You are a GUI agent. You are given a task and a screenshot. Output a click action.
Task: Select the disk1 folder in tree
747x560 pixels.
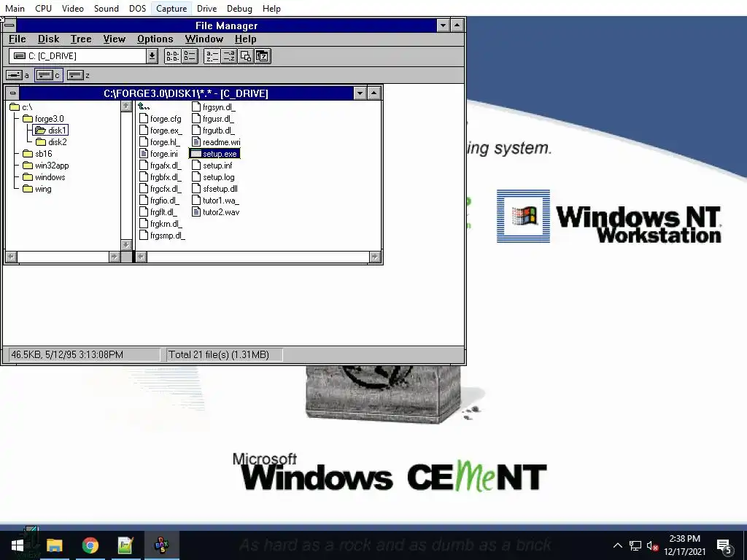pyautogui.click(x=51, y=131)
